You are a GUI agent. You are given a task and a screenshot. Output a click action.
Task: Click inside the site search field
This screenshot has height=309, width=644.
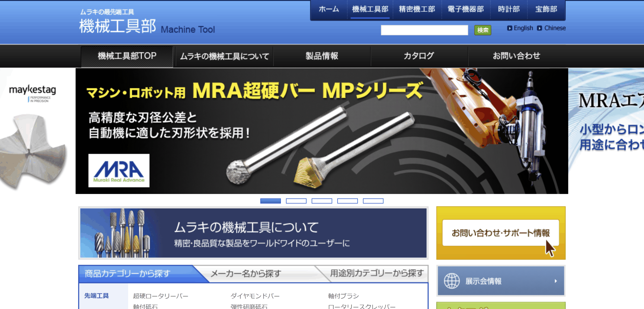click(424, 30)
